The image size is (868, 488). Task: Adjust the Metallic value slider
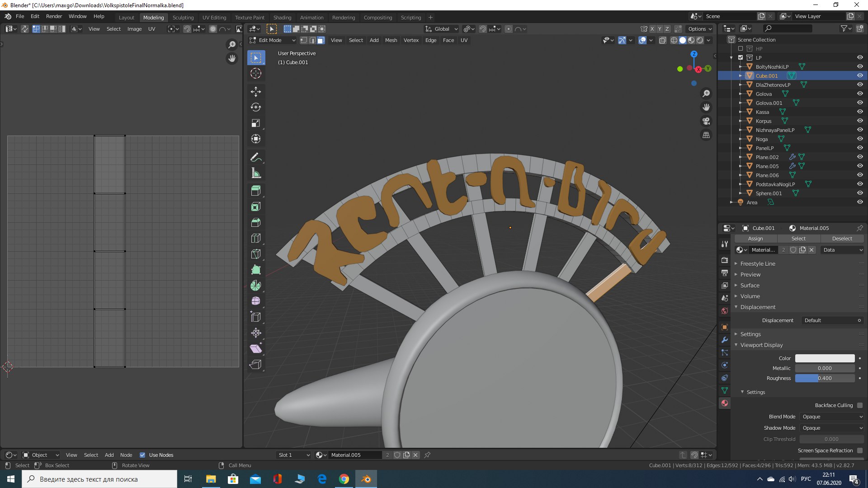(825, 368)
